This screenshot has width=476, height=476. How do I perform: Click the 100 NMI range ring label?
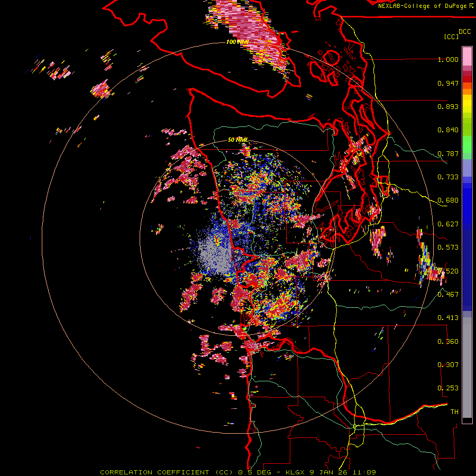[x=237, y=42]
